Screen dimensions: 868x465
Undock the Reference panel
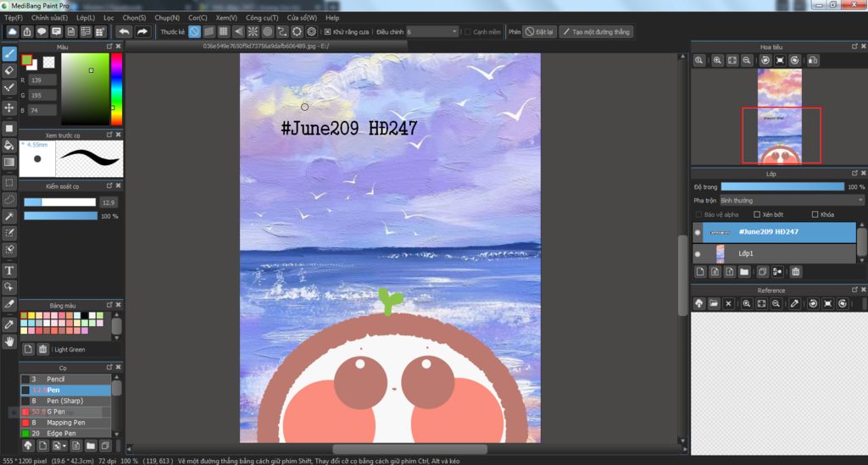pyautogui.click(x=854, y=290)
